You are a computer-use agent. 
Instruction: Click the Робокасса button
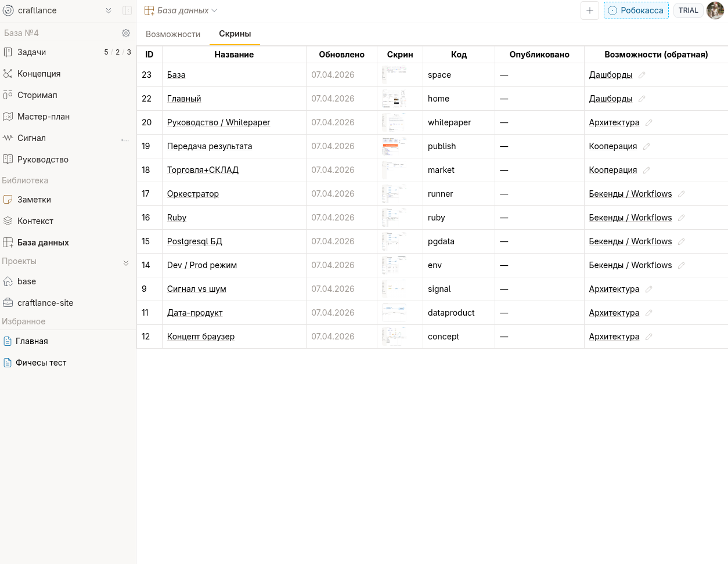tap(636, 10)
